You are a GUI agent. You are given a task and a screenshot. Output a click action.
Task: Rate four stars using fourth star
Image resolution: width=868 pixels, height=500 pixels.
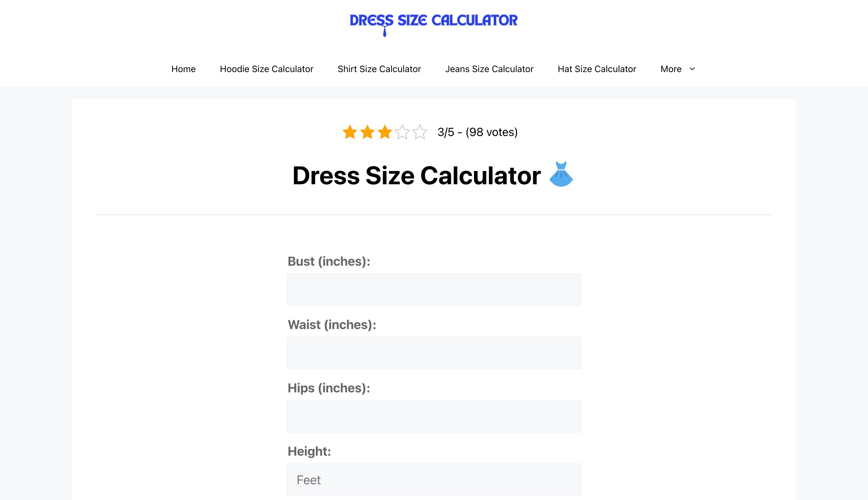coord(402,132)
